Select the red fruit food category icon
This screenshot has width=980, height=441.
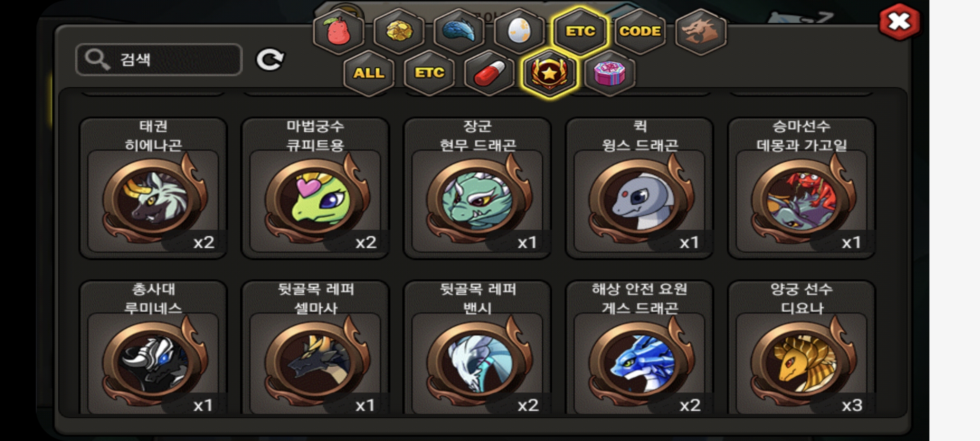(339, 31)
